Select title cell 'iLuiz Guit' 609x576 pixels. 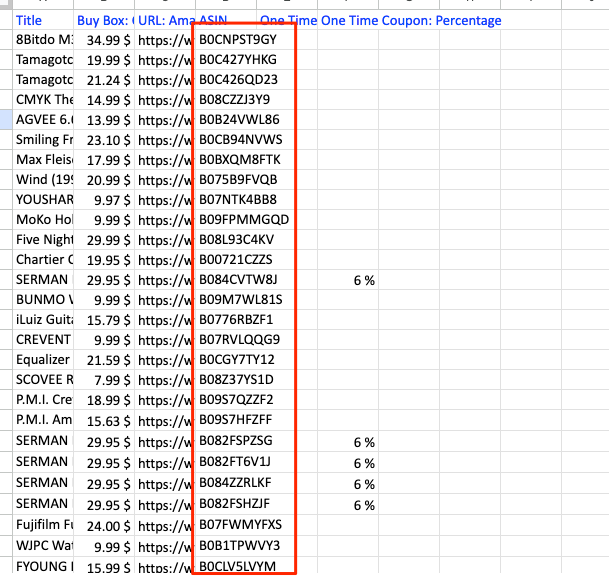43,320
